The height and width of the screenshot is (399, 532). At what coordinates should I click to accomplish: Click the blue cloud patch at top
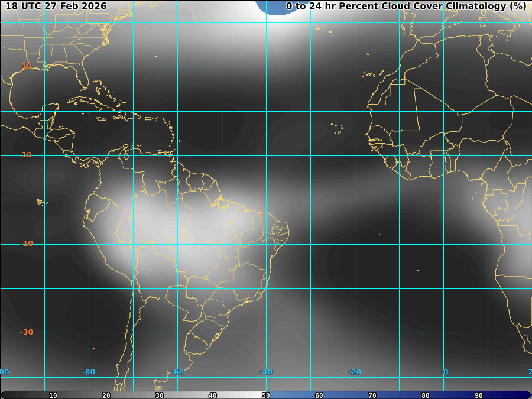pyautogui.click(x=278, y=7)
